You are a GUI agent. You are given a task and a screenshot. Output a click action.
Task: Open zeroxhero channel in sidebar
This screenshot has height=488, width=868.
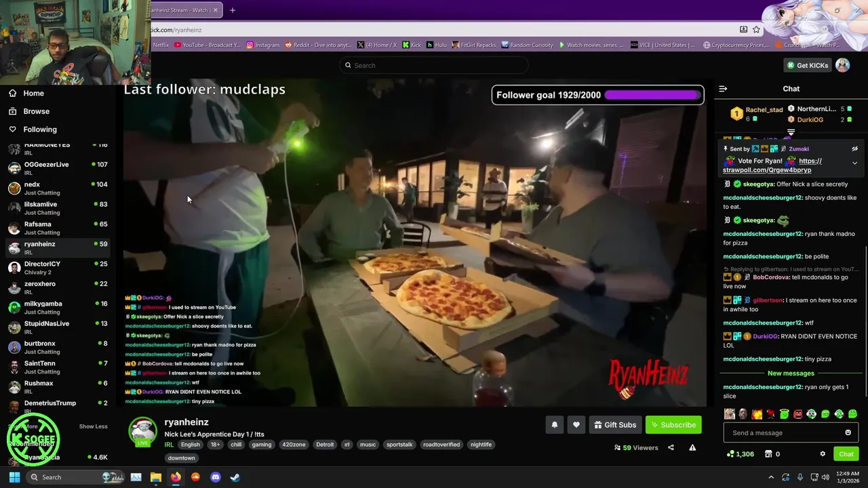(x=58, y=287)
